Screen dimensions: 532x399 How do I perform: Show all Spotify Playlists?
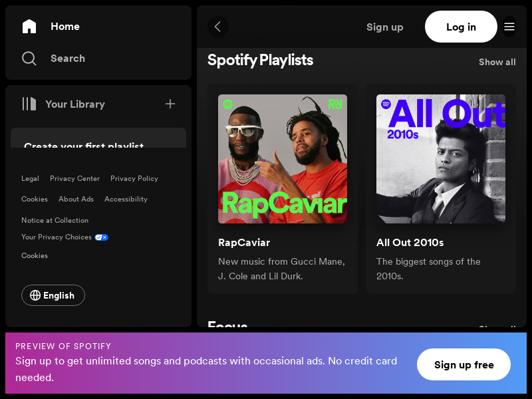[497, 62]
